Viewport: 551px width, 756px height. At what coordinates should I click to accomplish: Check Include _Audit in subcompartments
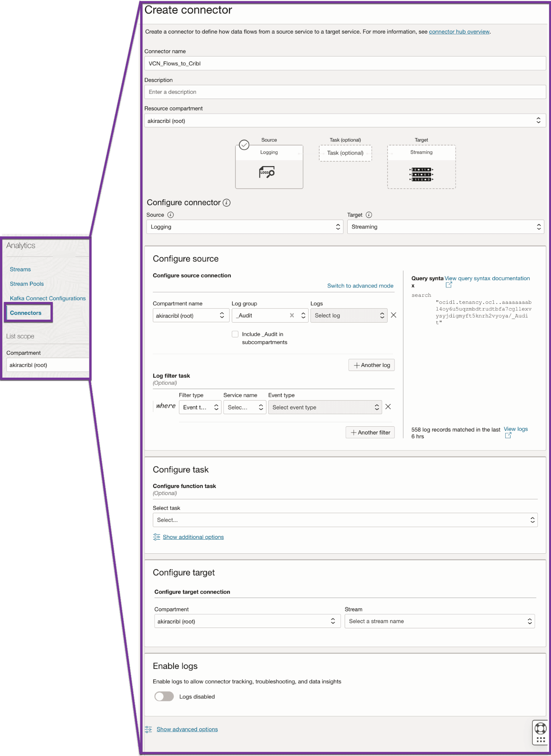coord(235,334)
